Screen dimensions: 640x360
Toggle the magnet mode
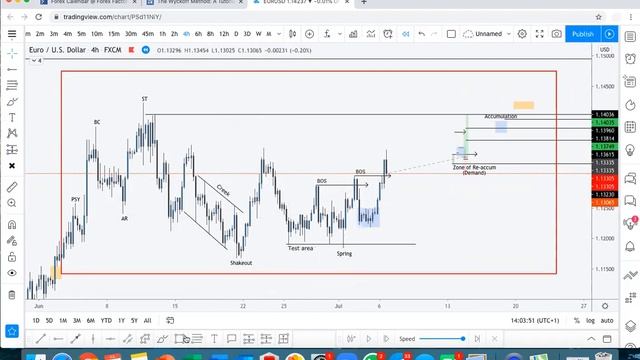(x=12, y=224)
